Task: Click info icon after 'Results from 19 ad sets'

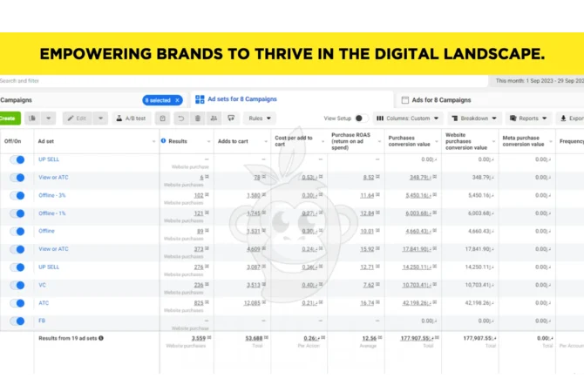Action: (x=101, y=338)
